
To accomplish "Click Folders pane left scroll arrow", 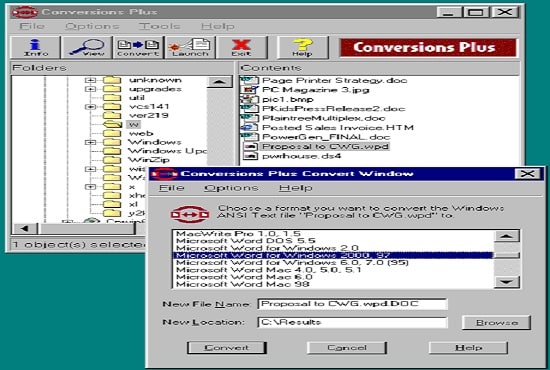I will 25,229.
